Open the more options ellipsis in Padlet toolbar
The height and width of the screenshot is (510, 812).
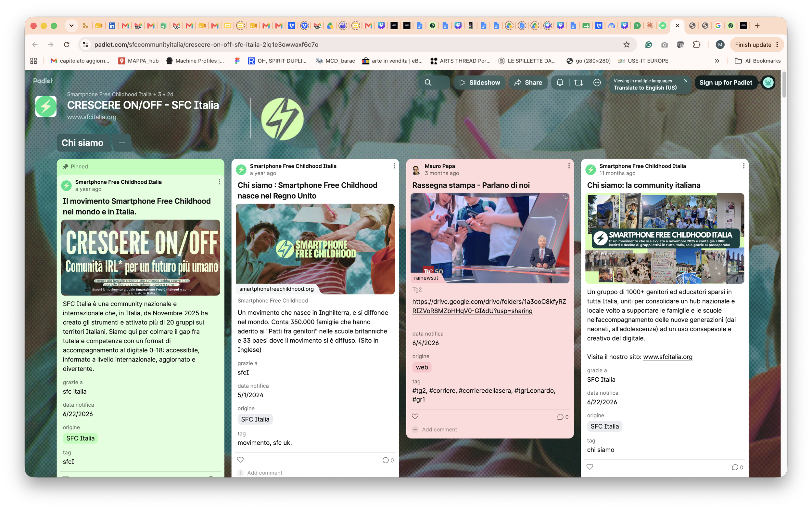point(597,83)
